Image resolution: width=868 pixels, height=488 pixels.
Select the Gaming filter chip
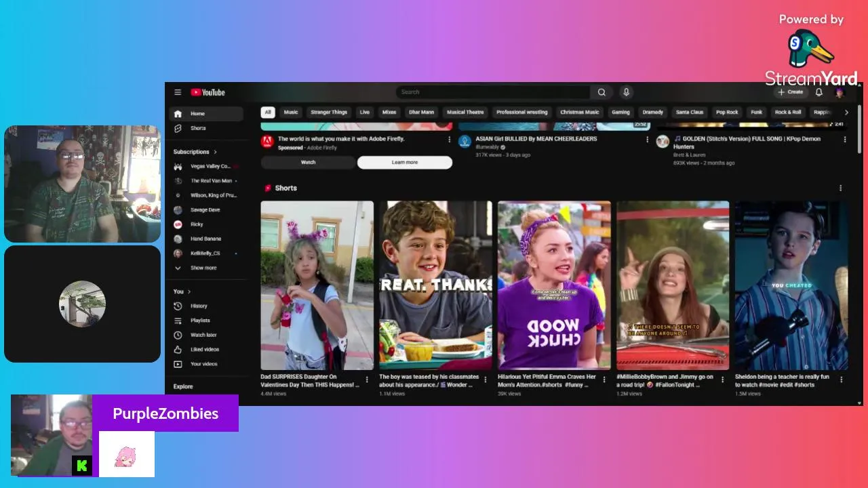(x=620, y=113)
